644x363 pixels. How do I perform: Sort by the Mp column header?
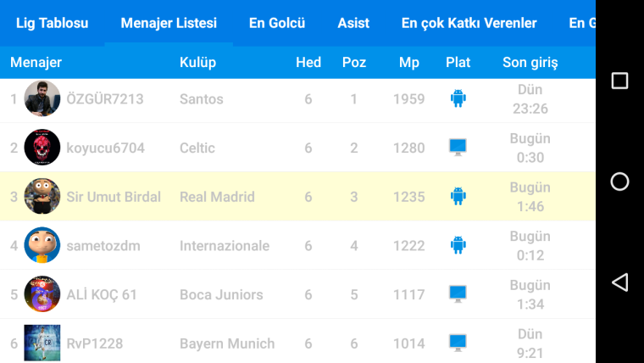[409, 63]
